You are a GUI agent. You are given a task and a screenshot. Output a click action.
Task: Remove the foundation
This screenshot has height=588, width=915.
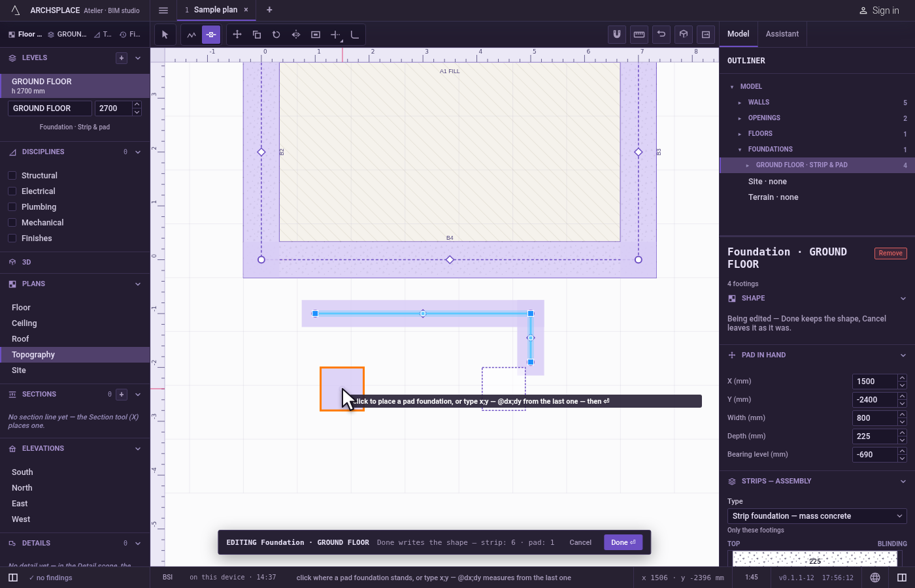point(891,253)
